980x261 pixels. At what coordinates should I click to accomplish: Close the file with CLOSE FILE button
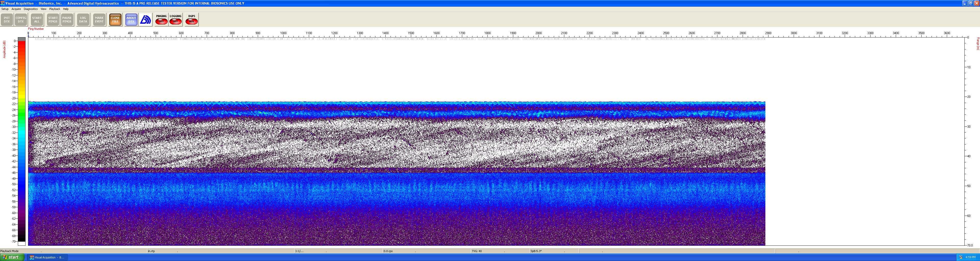tap(115, 20)
